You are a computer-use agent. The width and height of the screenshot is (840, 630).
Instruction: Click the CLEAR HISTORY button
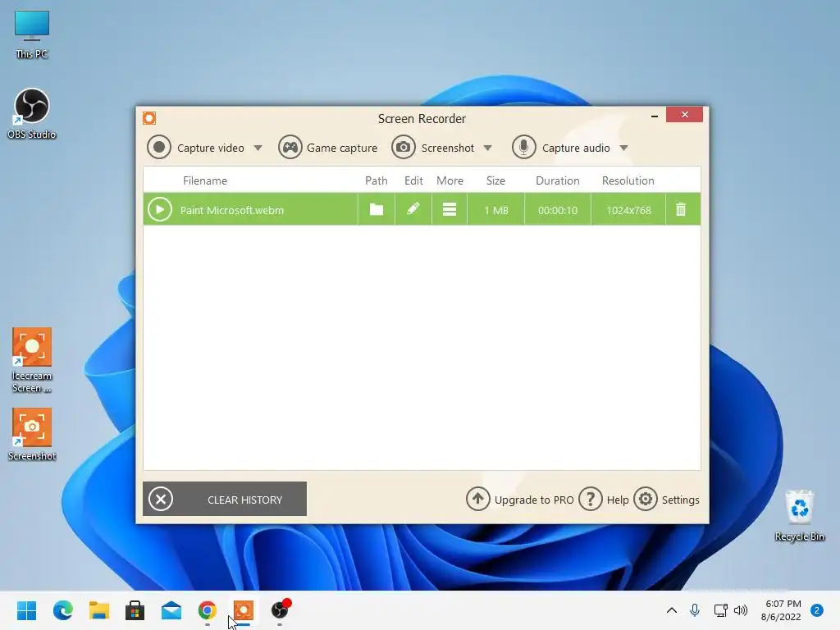click(x=225, y=499)
